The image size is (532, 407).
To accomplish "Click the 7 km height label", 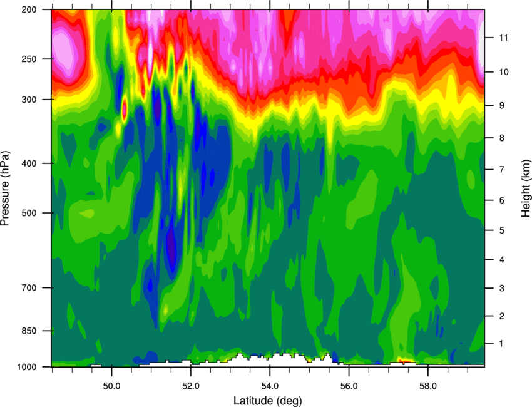I will [501, 170].
